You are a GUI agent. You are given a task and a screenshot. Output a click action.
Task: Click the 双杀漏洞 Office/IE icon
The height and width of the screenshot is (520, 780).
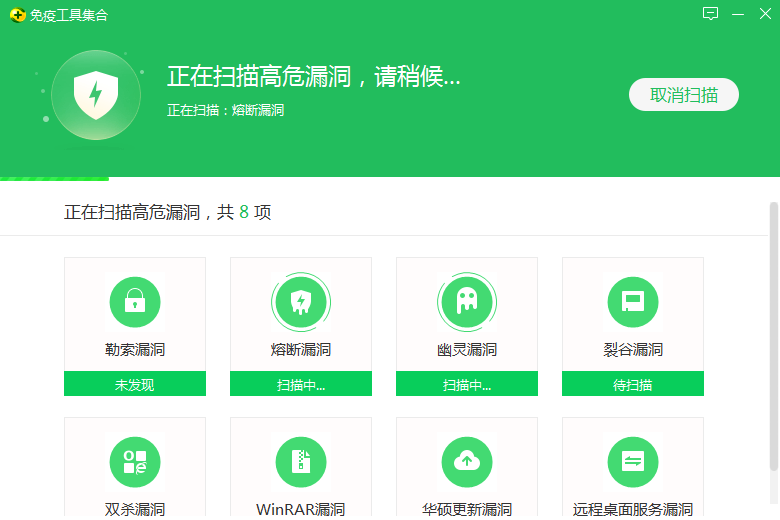(x=135, y=462)
